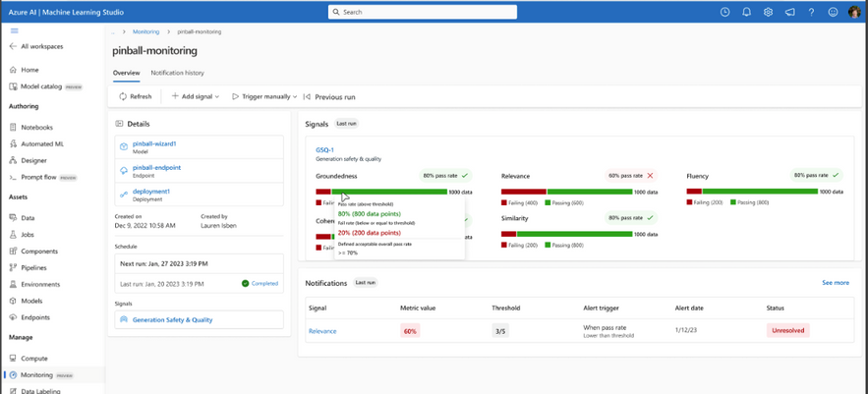Screen dimensions: 868x394
Task: Click the Next run schedule entry
Action: tap(199, 263)
